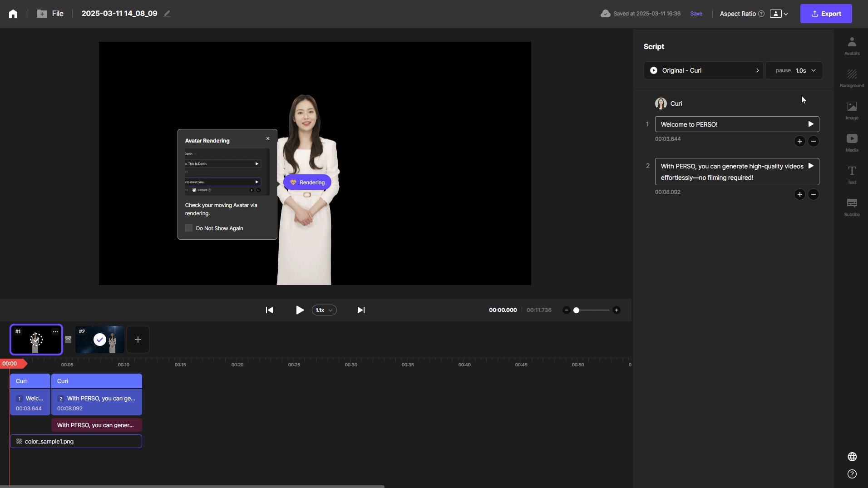Select the color_sample1.png background clip
This screenshot has width=868, height=488.
(x=76, y=441)
